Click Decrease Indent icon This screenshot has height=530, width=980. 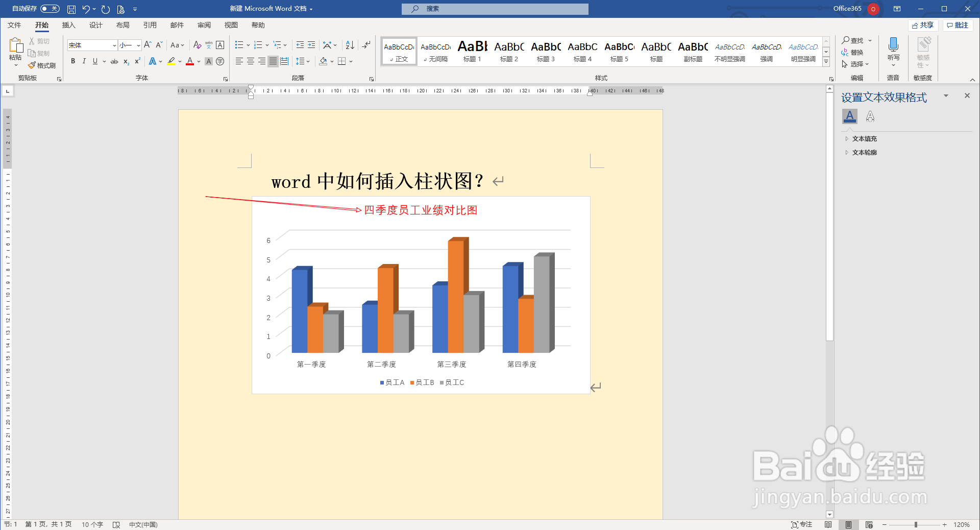300,45
